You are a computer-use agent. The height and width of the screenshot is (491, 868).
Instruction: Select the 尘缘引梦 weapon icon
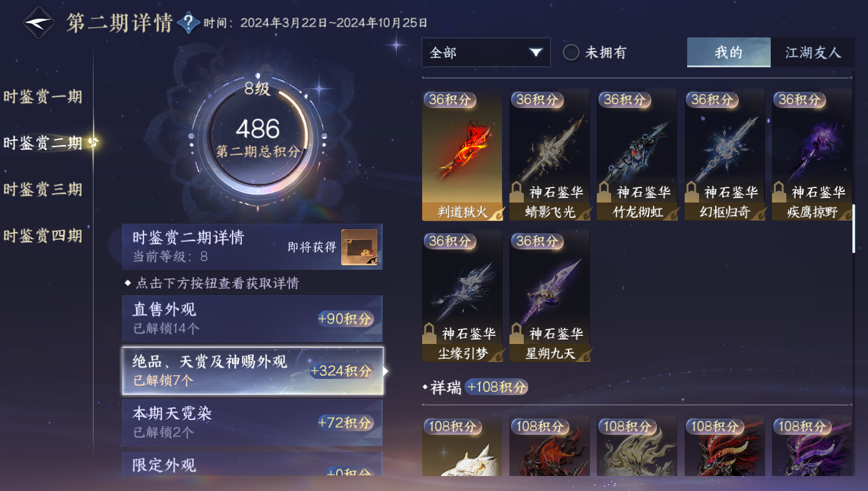(x=462, y=297)
